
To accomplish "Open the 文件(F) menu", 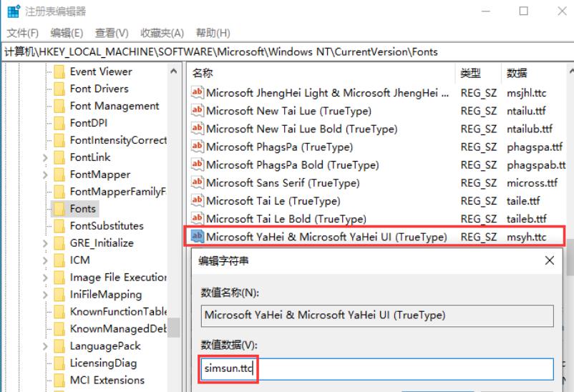I will [x=23, y=33].
